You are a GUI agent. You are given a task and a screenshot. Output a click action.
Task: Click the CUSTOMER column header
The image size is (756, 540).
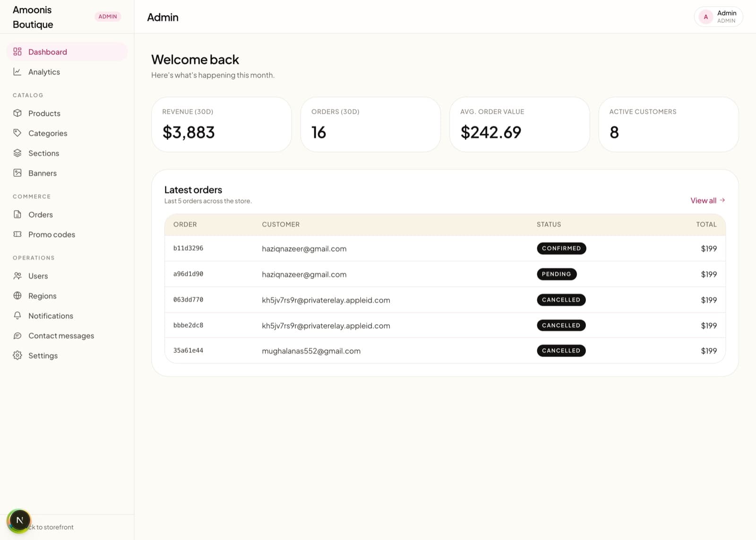click(281, 224)
